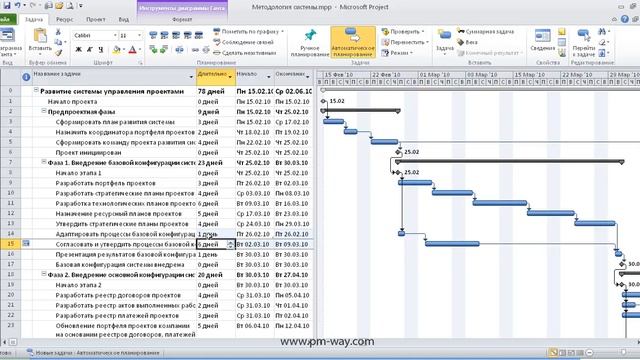Click the duration spinner on row 15

tap(230, 244)
